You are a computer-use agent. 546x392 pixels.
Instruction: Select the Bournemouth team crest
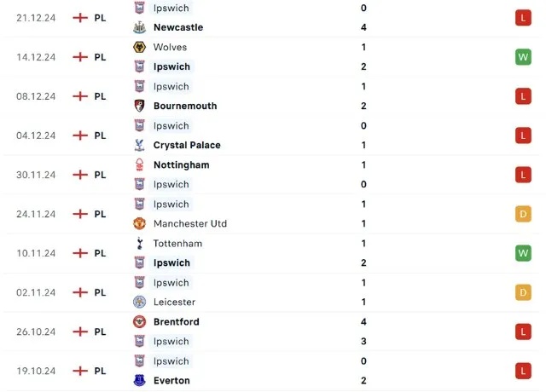click(139, 106)
